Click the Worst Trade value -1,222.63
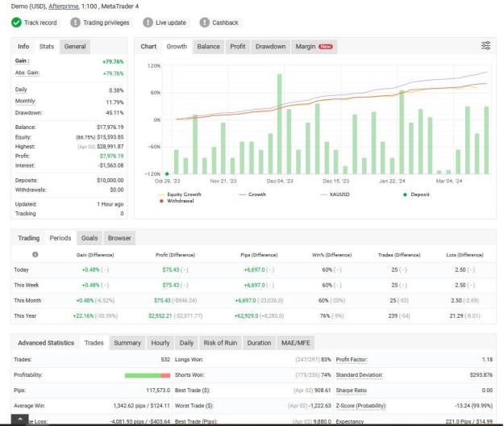Screen dimensions: 504x426 coord(320,406)
